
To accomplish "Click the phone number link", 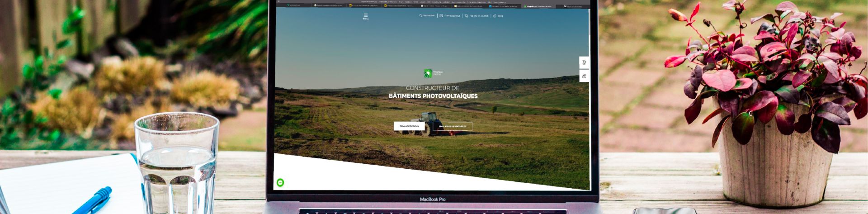I will click(x=479, y=16).
